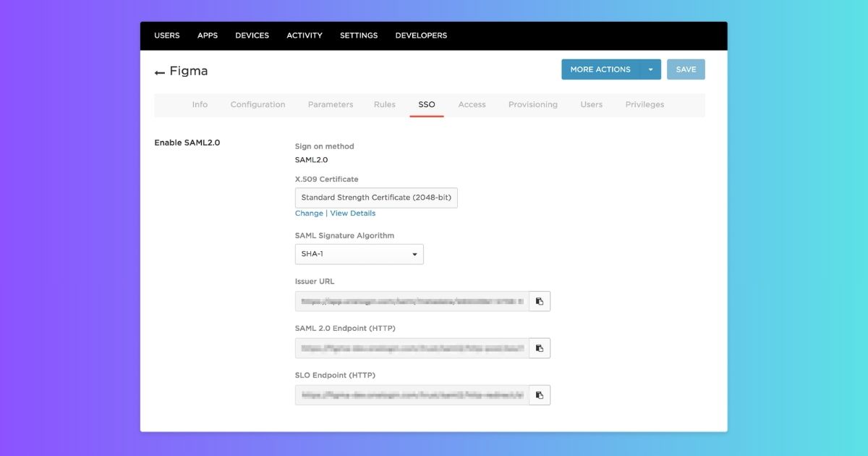The image size is (868, 456).
Task: Switch to the Rules tab
Action: pyautogui.click(x=385, y=105)
